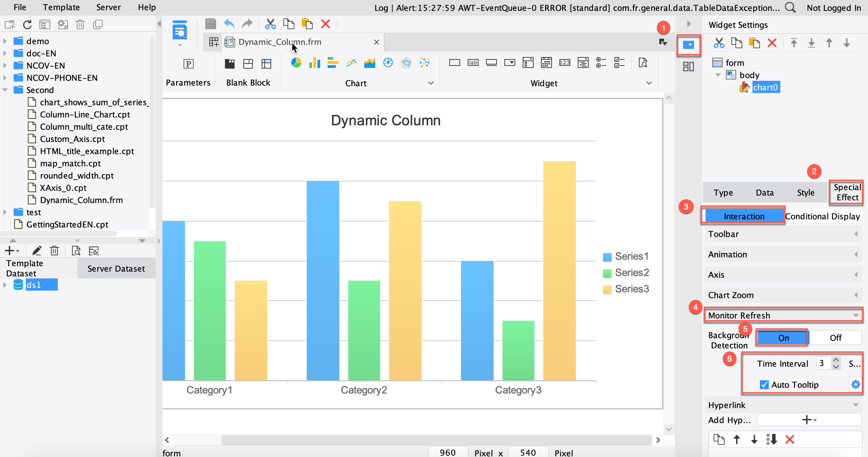Select the pie chart type icon
The height and width of the screenshot is (457, 868).
(296, 63)
